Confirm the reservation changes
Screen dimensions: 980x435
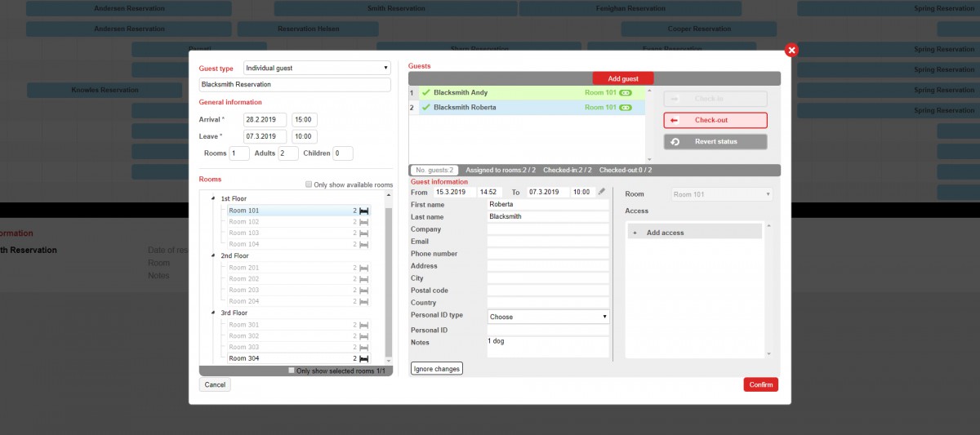(761, 384)
